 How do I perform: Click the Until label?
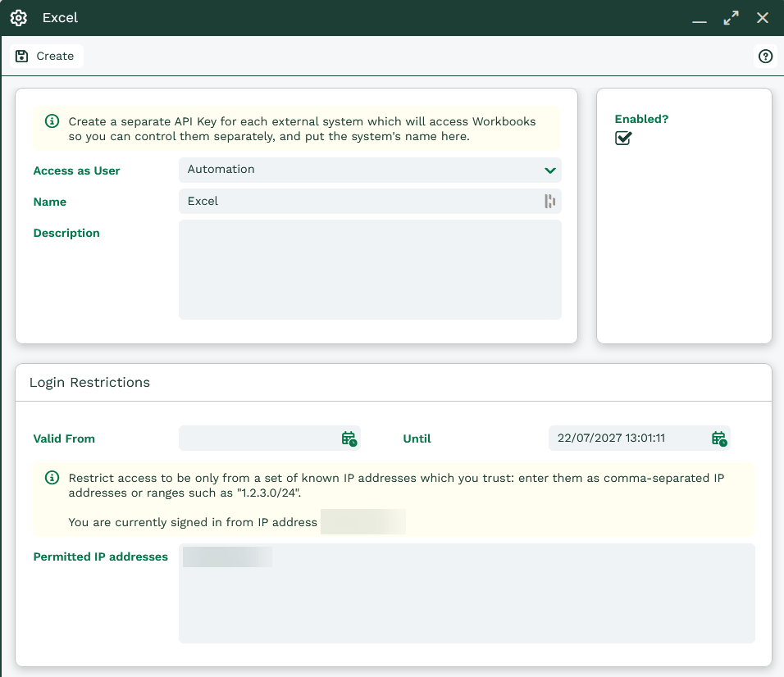coord(417,438)
